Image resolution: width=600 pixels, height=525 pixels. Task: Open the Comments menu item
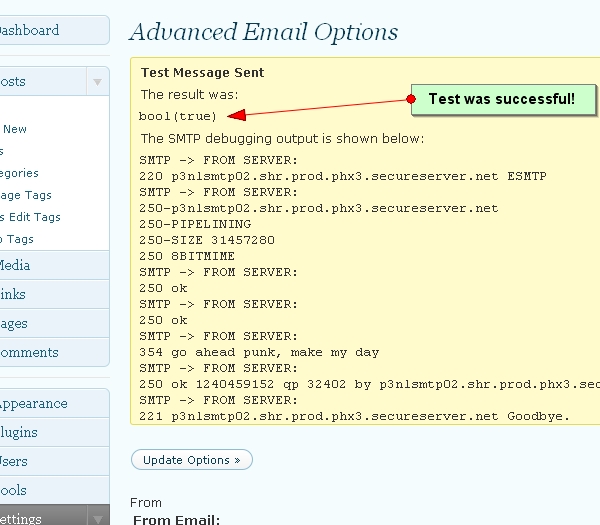(x=30, y=352)
